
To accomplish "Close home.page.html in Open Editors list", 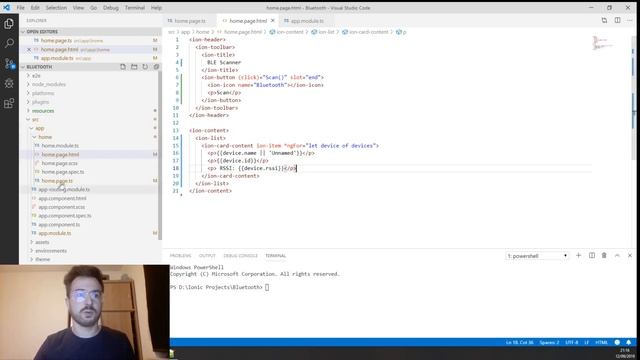I will (29, 49).
